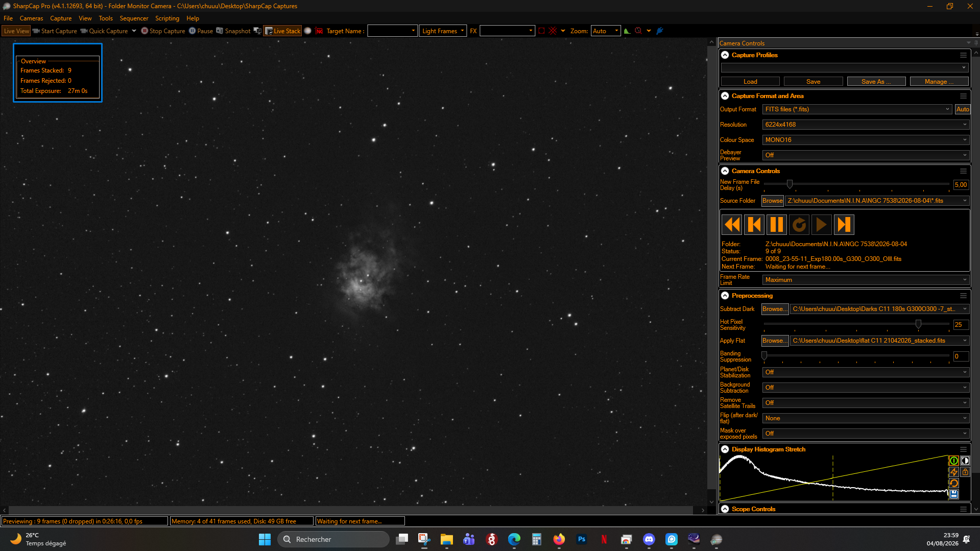The image size is (980, 551).
Task: Open the Scripting menu
Action: click(167, 18)
